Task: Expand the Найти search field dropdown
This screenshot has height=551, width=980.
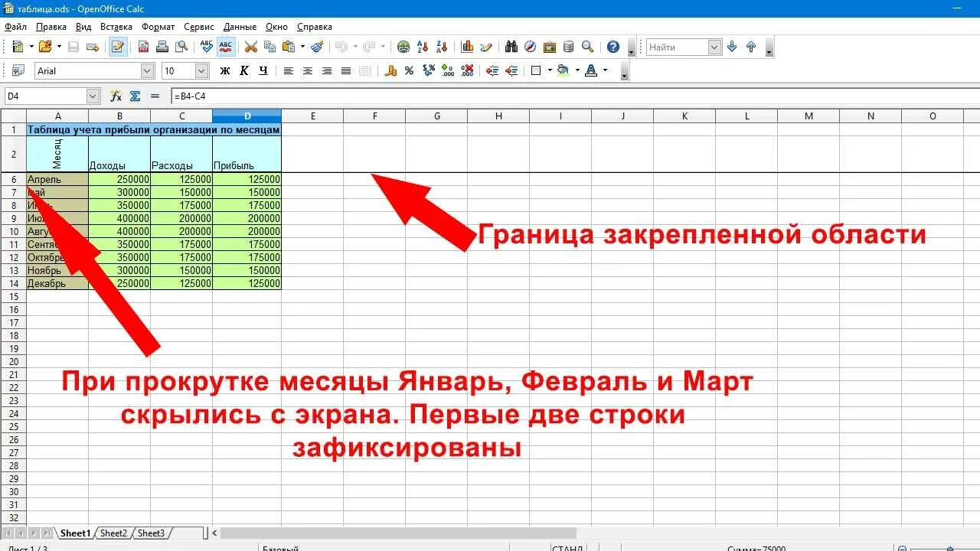Action: [715, 47]
